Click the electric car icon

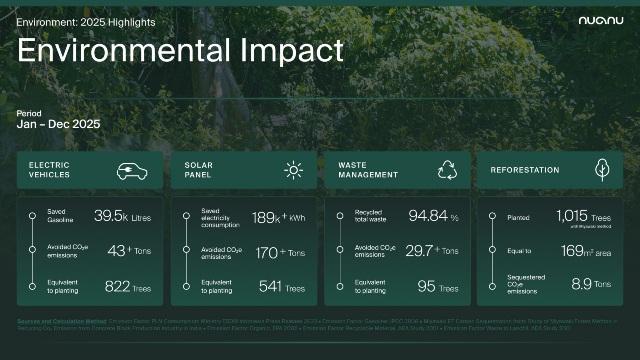132,171
